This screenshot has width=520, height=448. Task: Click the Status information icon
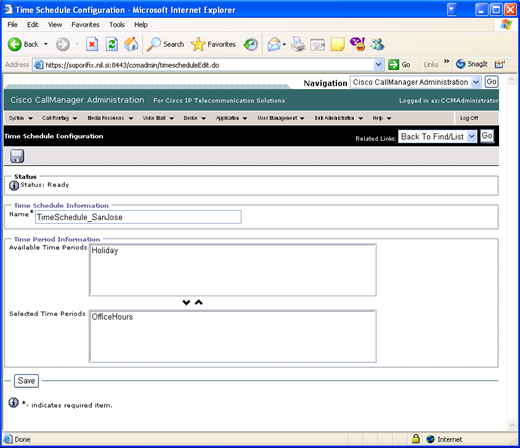(x=14, y=185)
